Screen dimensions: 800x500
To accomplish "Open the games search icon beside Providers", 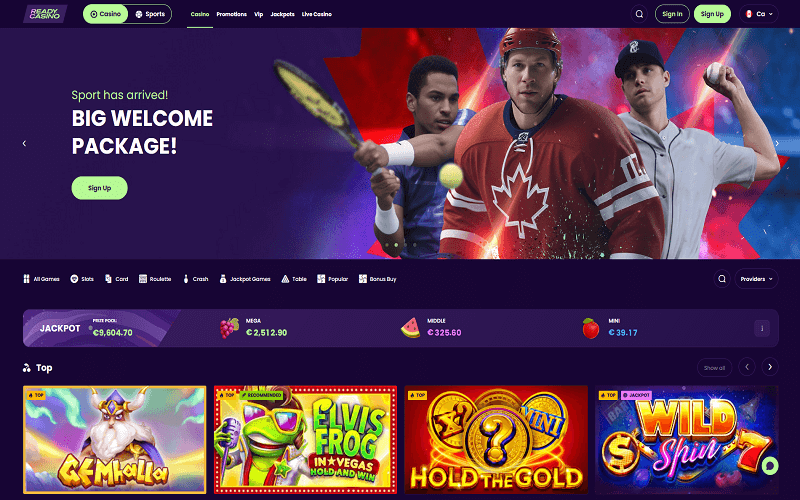I will coord(722,279).
